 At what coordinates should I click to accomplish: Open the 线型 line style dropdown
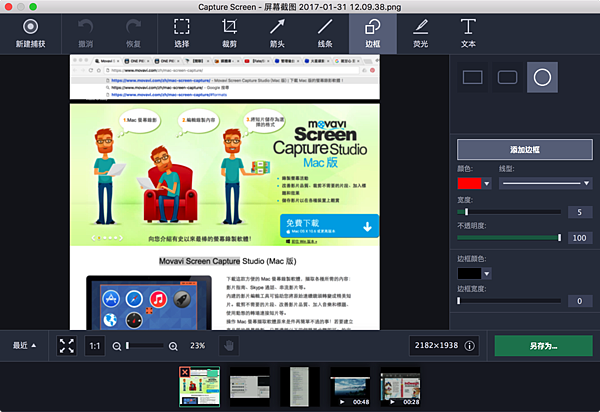pyautogui.click(x=546, y=183)
